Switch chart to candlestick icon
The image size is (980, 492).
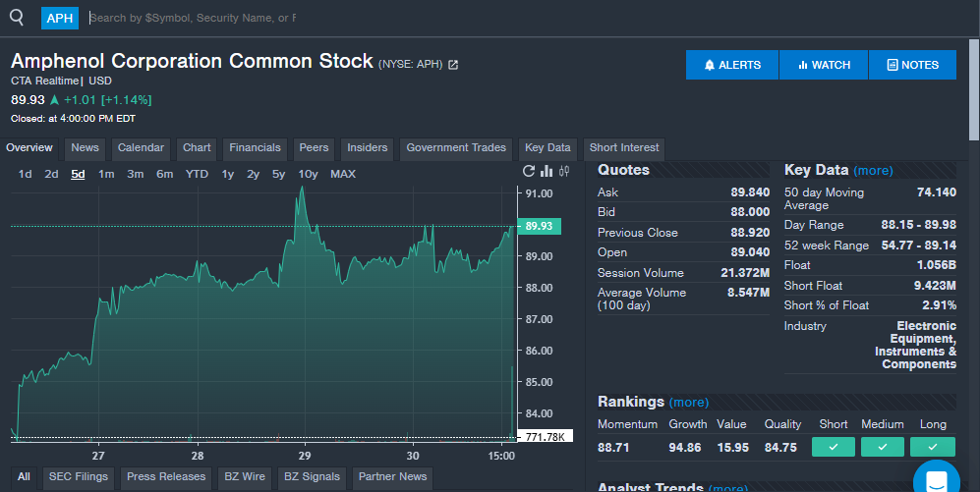click(564, 171)
